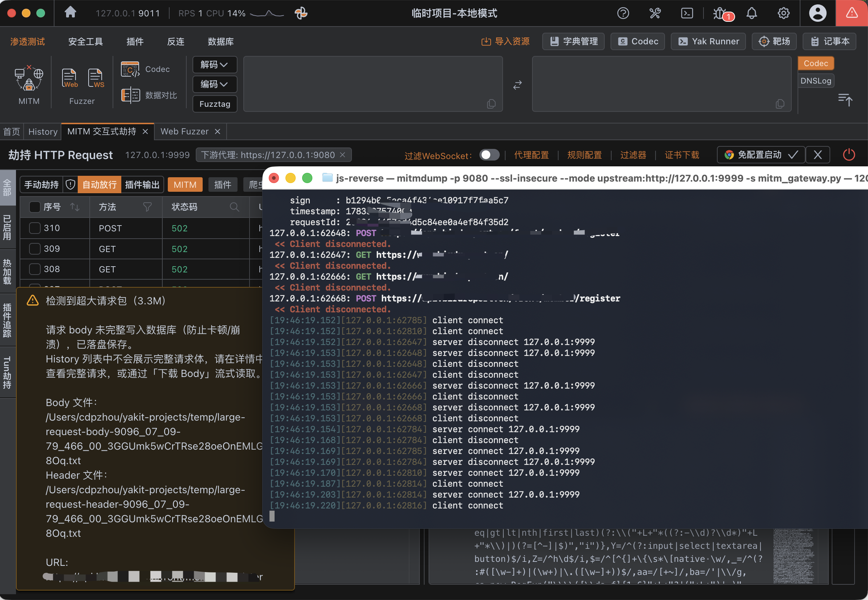Expand 解码 dropdown
This screenshot has height=600, width=868.
tap(215, 65)
